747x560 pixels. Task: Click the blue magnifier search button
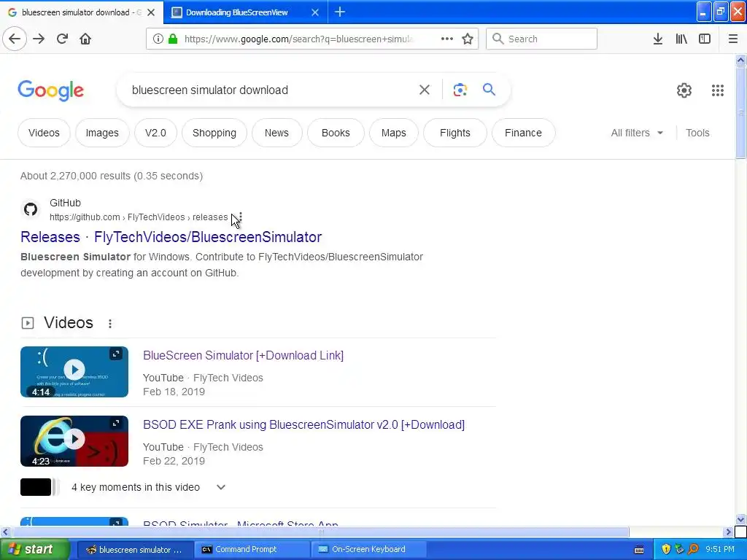click(x=489, y=89)
